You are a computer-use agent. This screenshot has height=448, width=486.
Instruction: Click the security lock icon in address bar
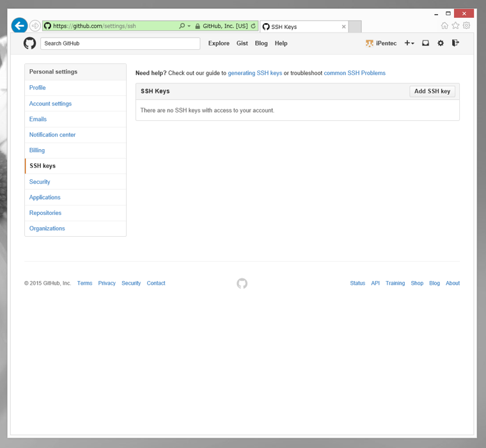point(198,26)
